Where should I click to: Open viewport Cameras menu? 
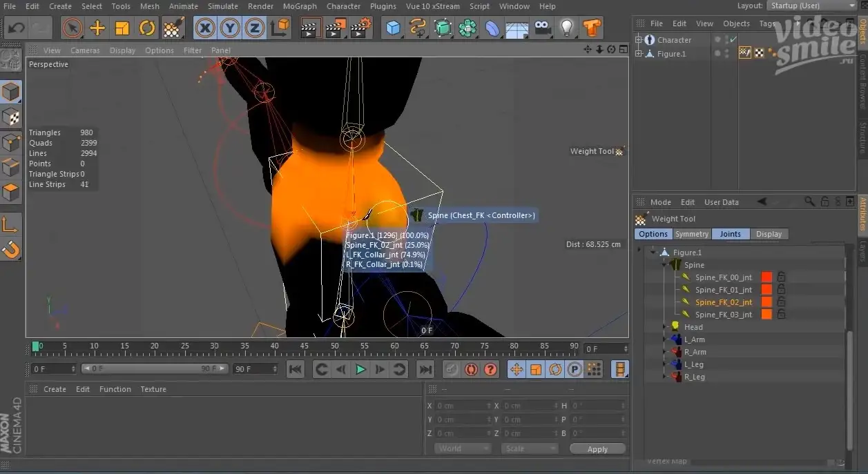click(85, 50)
